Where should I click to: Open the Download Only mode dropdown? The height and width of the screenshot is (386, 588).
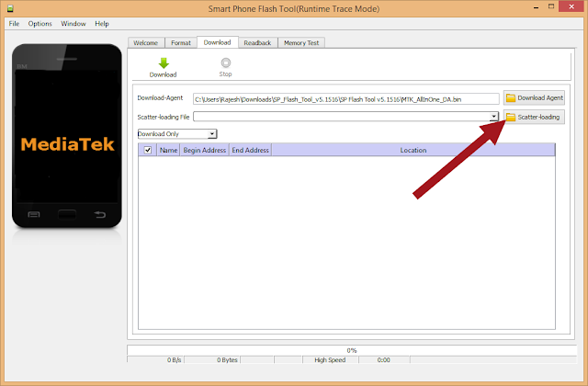coord(177,134)
